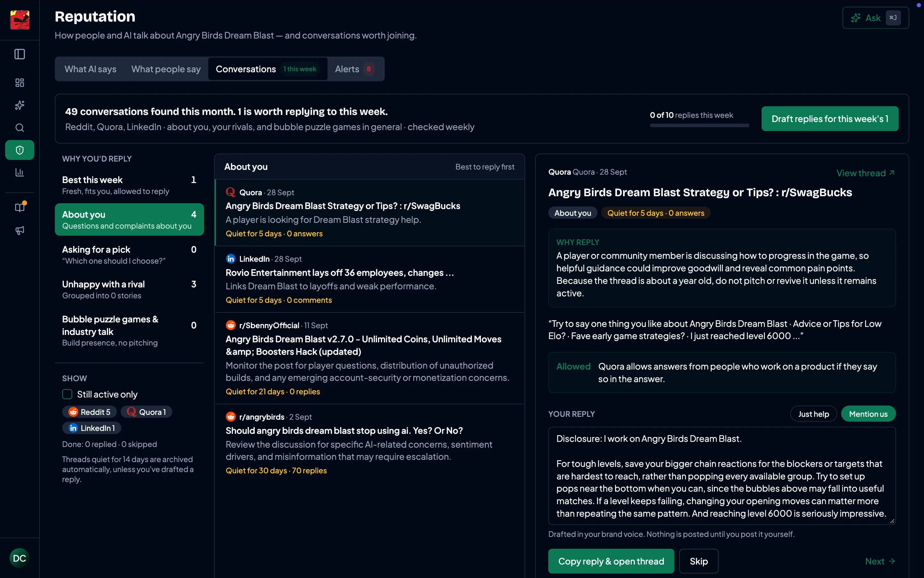
Task: Click the Quiet for 5 days badge in detail
Action: click(655, 213)
